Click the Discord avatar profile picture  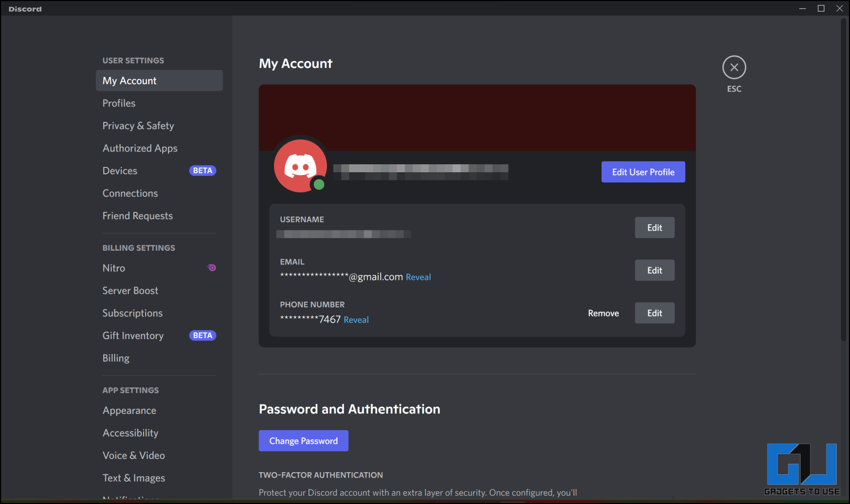tap(300, 166)
